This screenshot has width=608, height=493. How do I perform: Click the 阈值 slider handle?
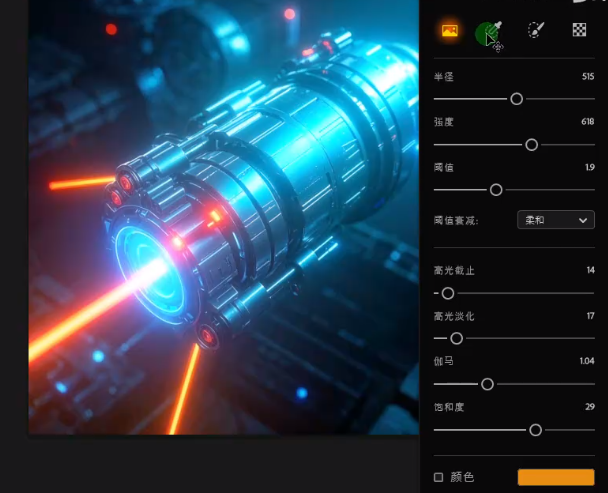[495, 190]
